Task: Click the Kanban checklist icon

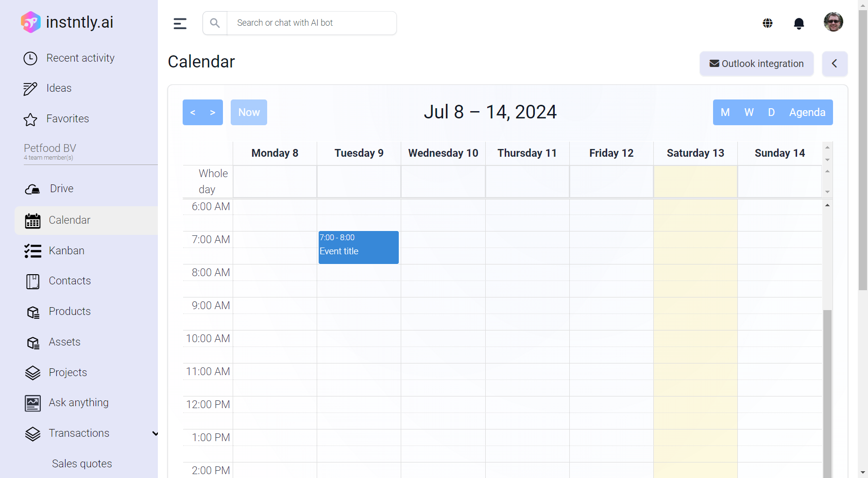Action: click(33, 251)
